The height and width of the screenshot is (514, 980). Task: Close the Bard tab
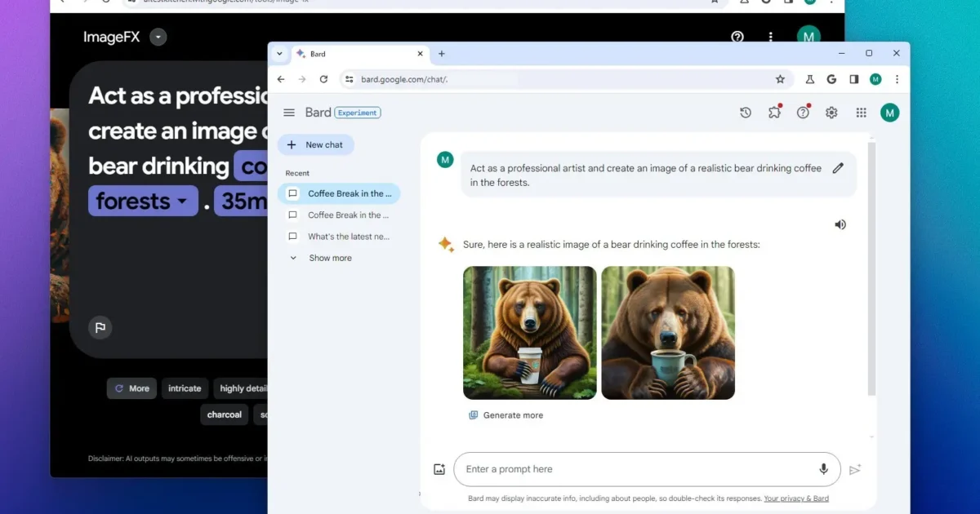click(x=421, y=54)
